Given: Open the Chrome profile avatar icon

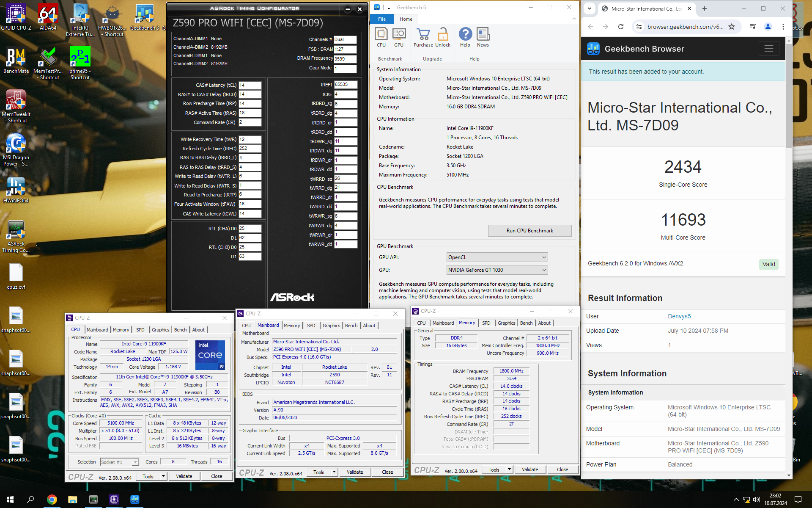Looking at the screenshot, I should (768, 27).
